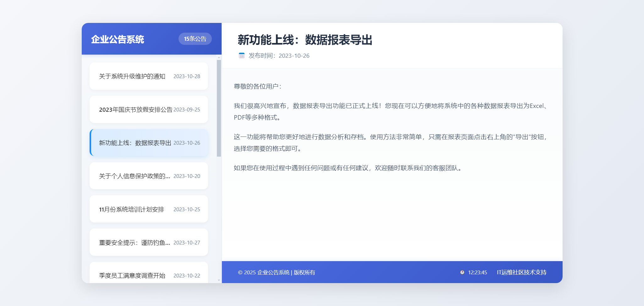644x306 pixels.
Task: Click the scrollbar down arrow in announcement list
Action: tap(219, 280)
